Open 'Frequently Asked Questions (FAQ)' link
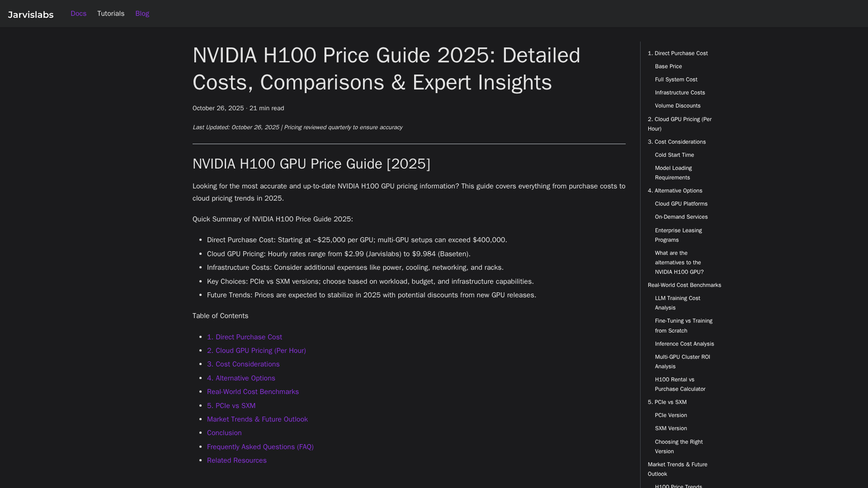 click(x=260, y=447)
